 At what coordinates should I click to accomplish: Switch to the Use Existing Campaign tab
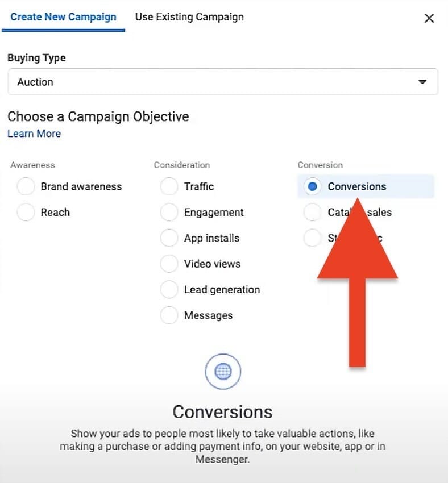point(189,17)
